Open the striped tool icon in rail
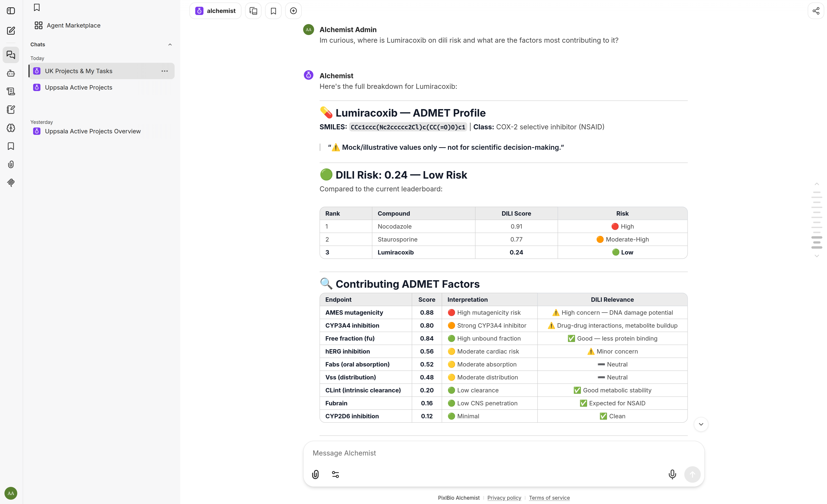The height and width of the screenshot is (504, 827). click(x=11, y=183)
